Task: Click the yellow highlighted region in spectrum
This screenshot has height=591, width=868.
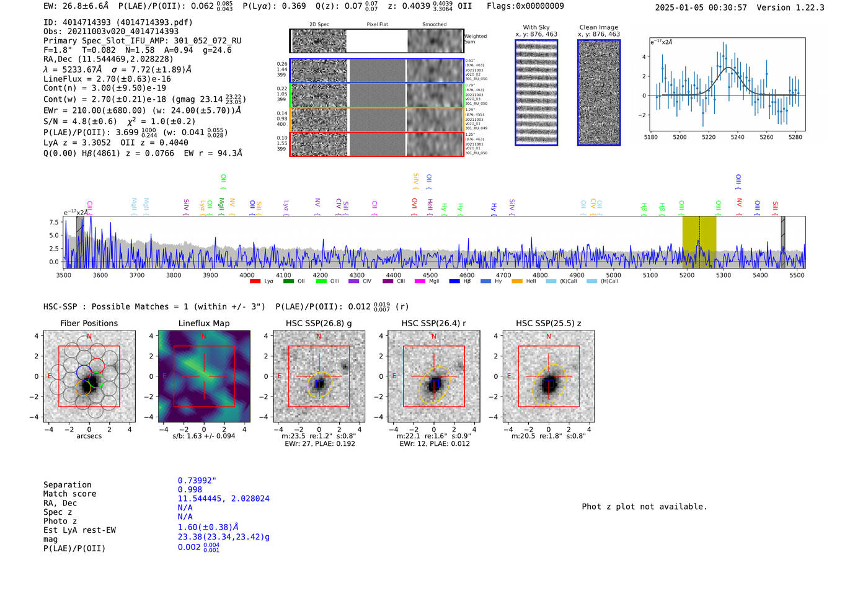Action: (x=699, y=242)
